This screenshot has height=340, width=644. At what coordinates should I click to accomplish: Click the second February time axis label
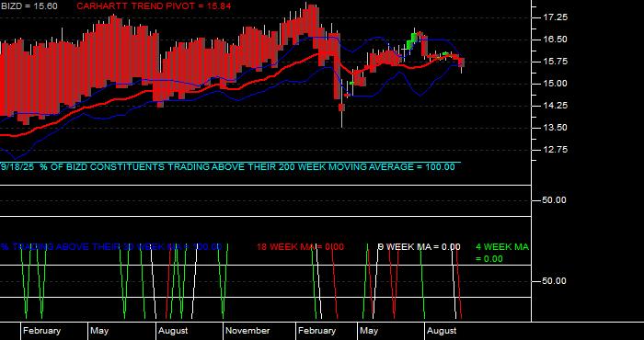click(316, 331)
